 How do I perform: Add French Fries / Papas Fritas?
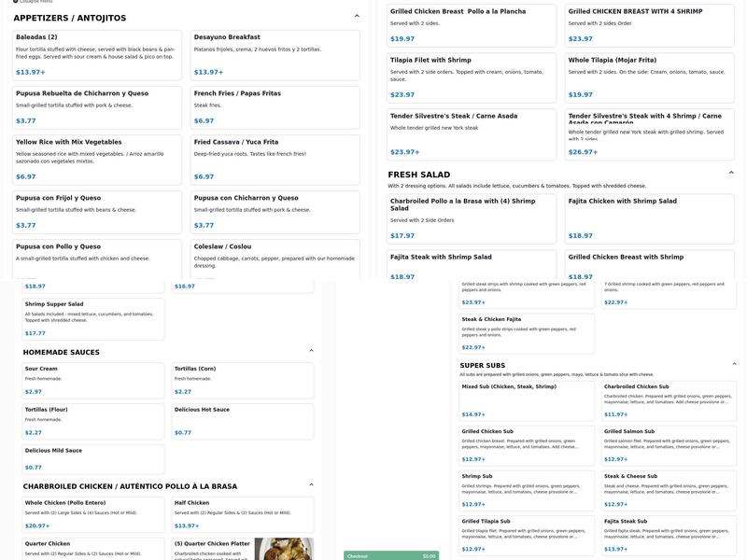click(275, 106)
